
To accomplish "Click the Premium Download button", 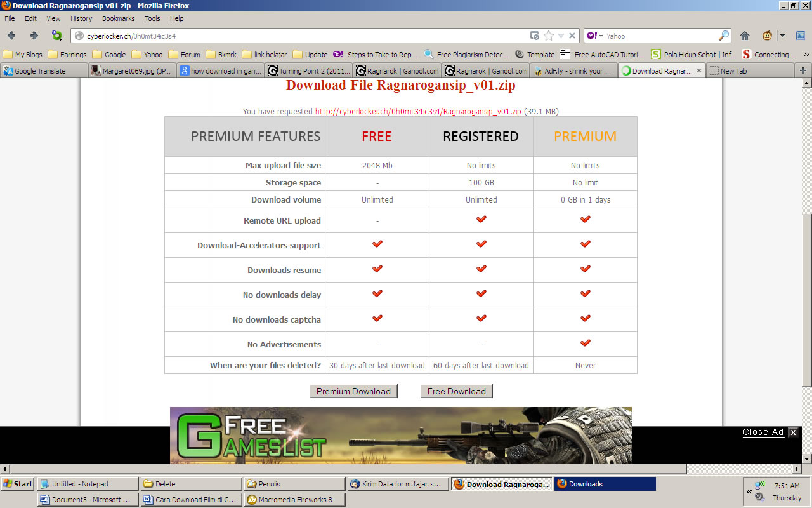I will click(353, 391).
